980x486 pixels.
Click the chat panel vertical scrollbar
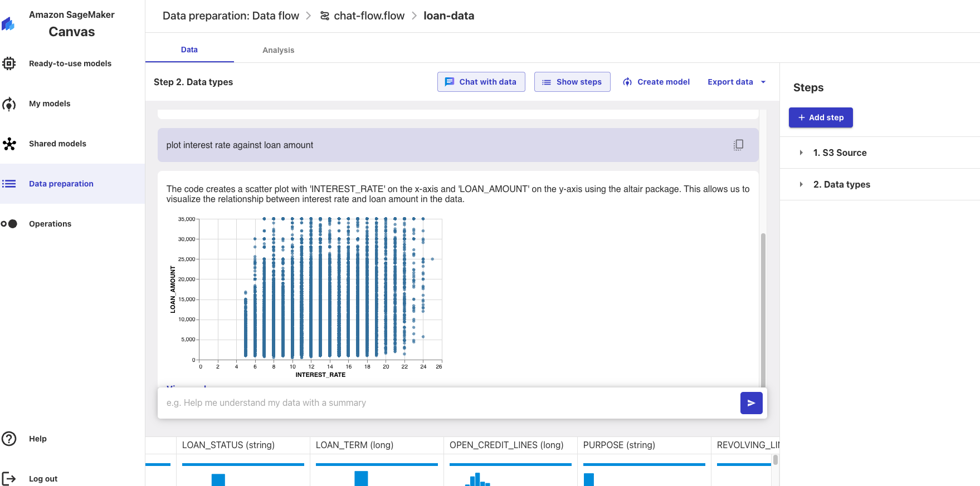pos(763,306)
